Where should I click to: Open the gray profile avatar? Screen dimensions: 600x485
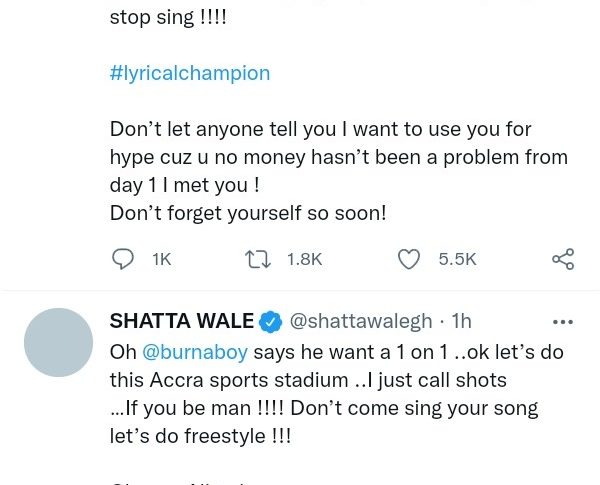tap(58, 342)
